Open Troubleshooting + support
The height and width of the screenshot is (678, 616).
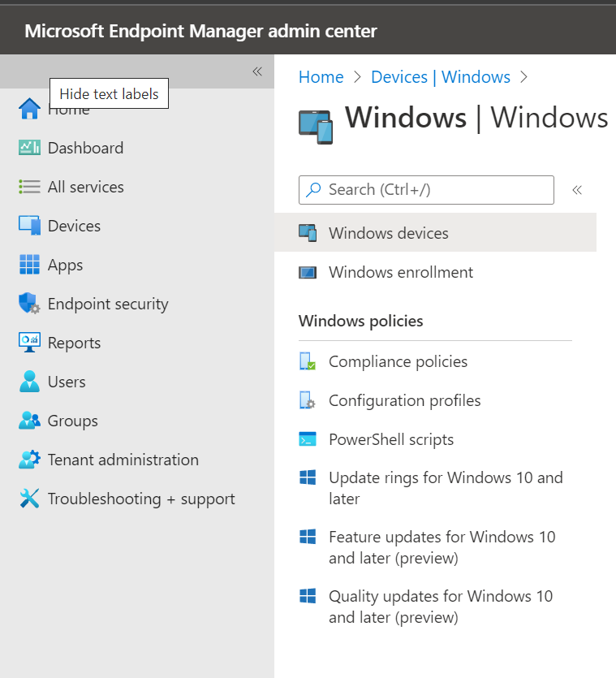141,499
